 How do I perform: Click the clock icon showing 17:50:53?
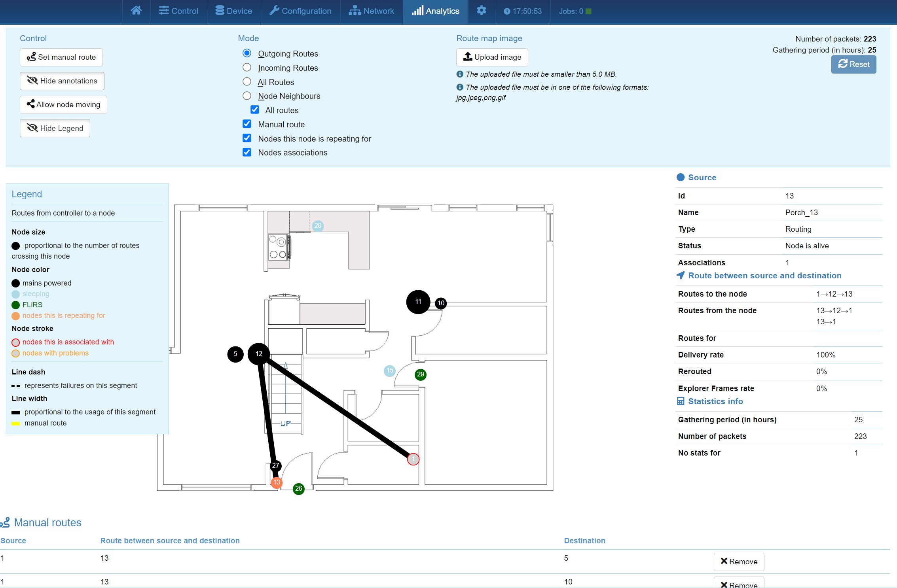tap(507, 11)
